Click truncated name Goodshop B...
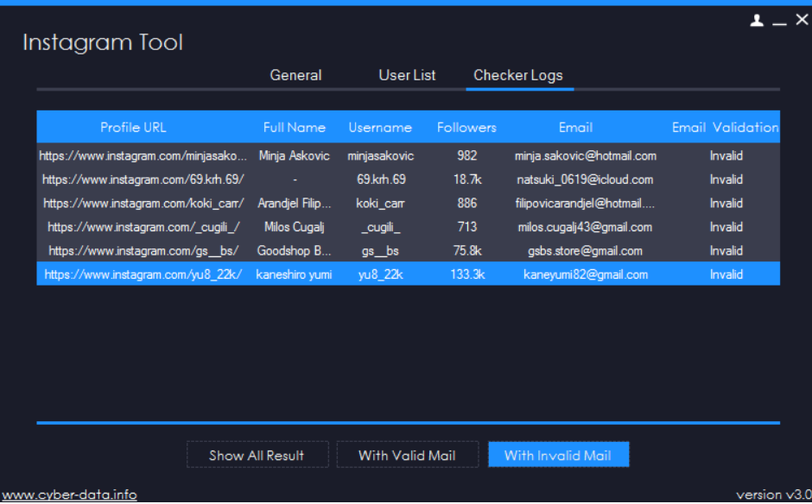The width and height of the screenshot is (812, 504). tap(294, 251)
